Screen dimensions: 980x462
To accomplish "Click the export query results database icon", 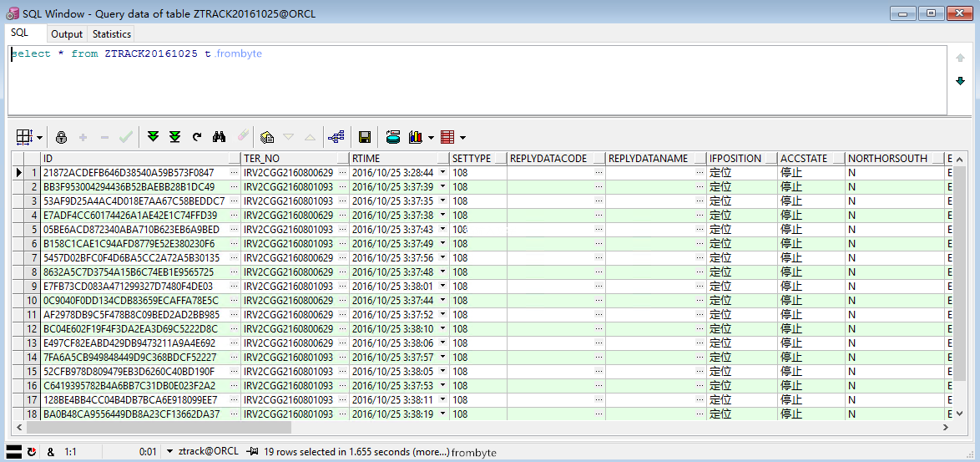I will click(x=393, y=137).
